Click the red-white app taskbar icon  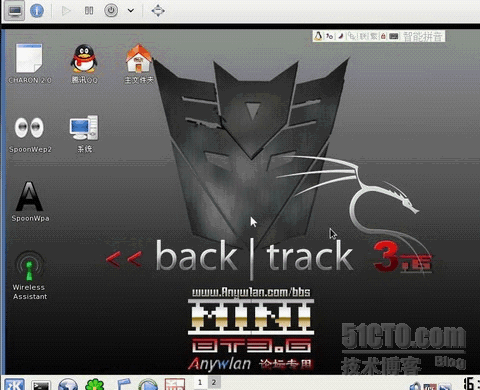coord(175,385)
